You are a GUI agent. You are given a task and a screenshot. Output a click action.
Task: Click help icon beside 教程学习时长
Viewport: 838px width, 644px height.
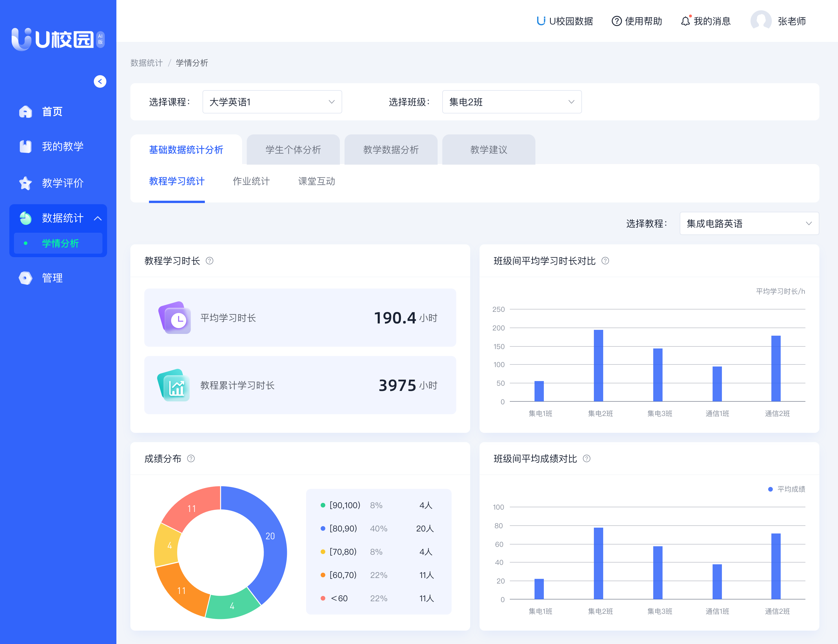coord(209,261)
